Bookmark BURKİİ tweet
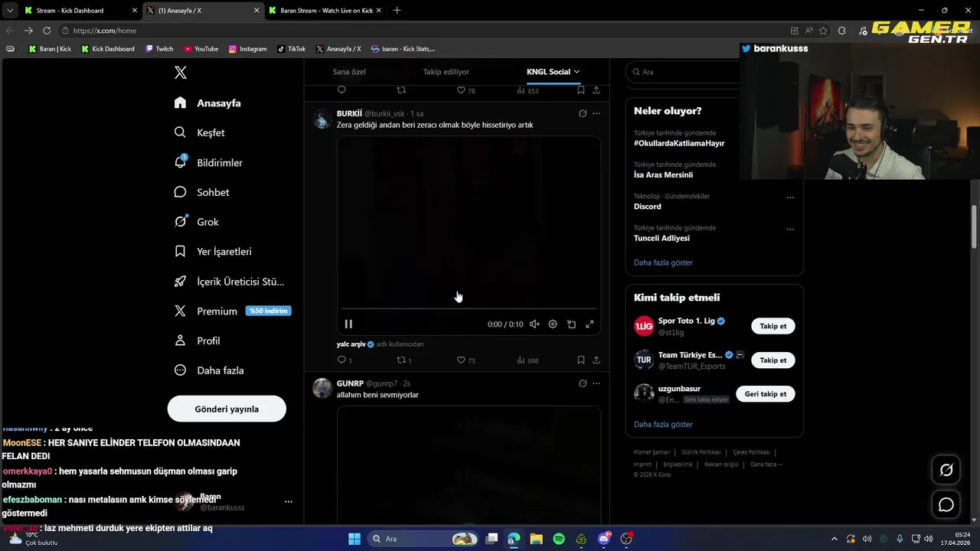Screen dimensions: 980x551 click(x=581, y=360)
